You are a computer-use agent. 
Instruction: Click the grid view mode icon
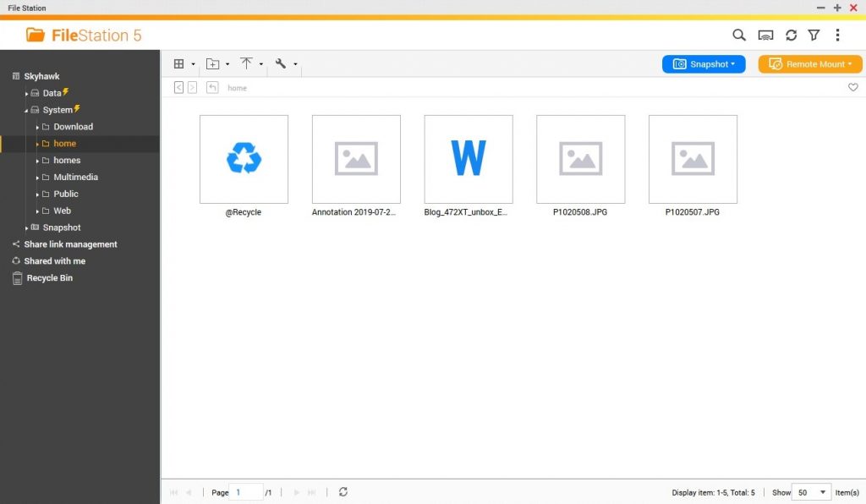point(179,64)
